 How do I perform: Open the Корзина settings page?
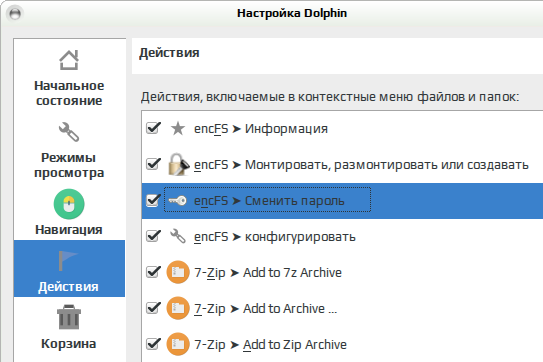(x=69, y=327)
